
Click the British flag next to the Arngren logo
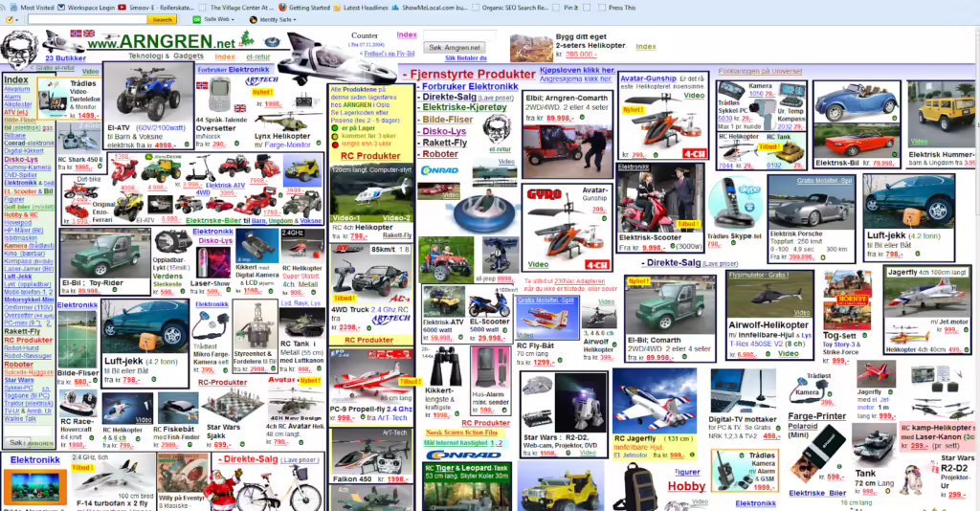click(x=89, y=33)
